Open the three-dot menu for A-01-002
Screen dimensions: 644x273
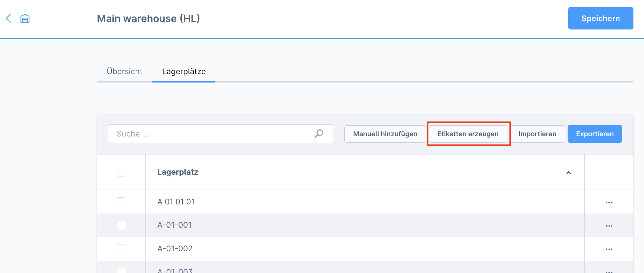609,249
